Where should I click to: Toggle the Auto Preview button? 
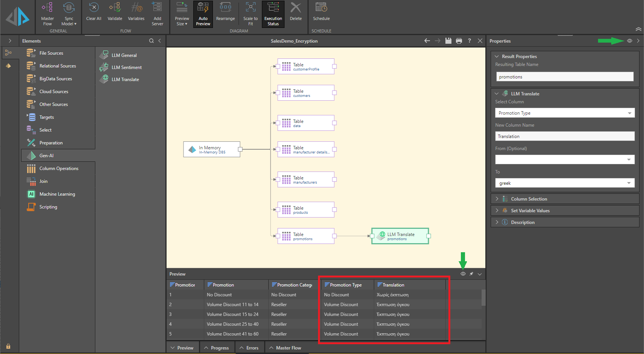point(203,14)
